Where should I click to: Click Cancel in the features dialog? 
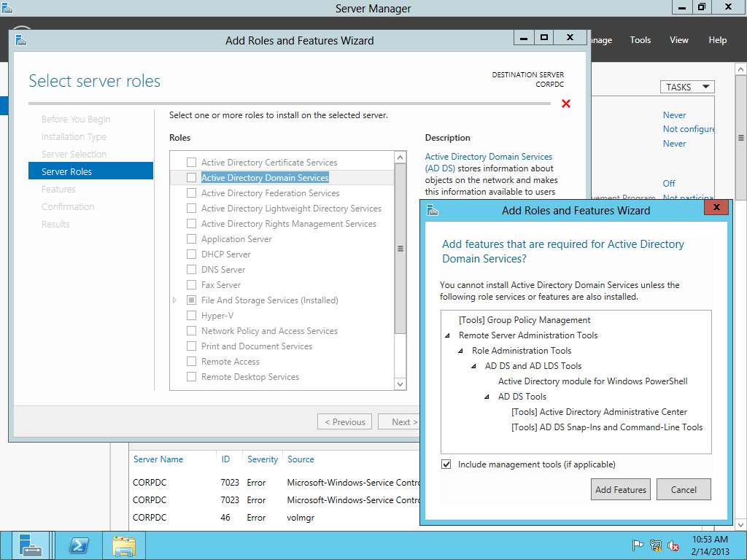coord(684,489)
